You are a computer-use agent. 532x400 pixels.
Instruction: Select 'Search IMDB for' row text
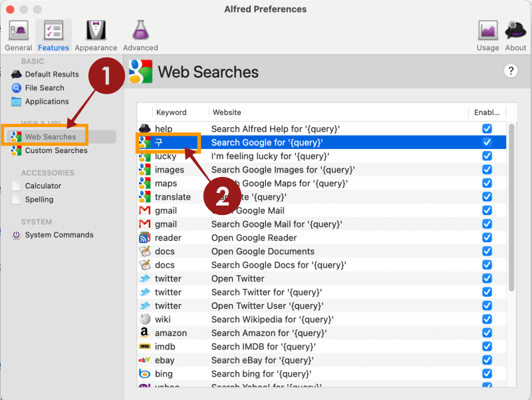pyautogui.click(x=263, y=347)
